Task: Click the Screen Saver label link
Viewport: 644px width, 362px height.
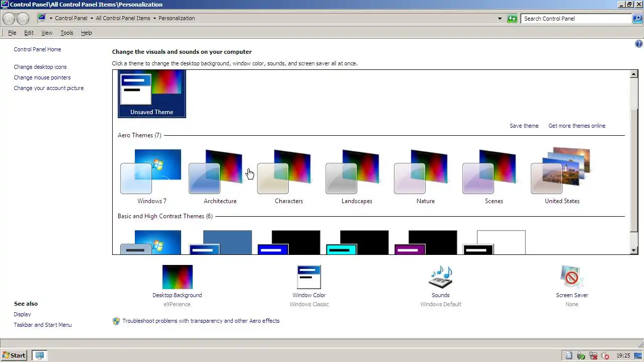Action: [572, 295]
